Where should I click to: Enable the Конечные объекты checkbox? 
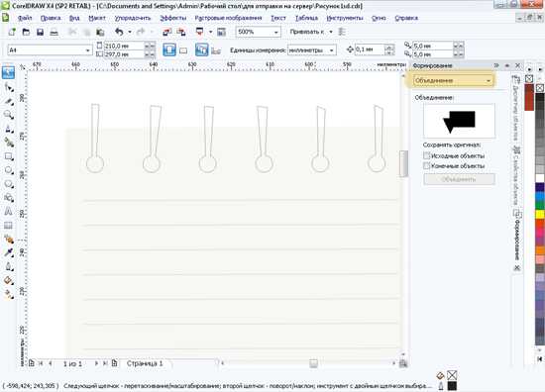tap(426, 165)
